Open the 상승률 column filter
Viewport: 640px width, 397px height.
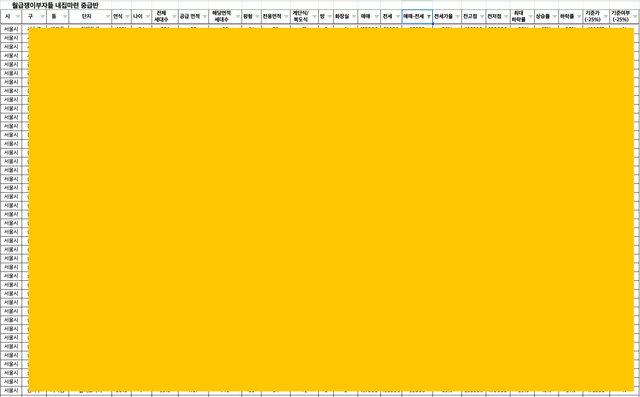click(x=554, y=17)
